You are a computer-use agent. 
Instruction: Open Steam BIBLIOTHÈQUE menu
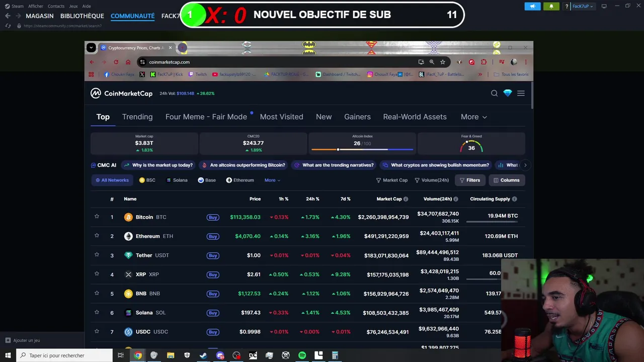[82, 16]
